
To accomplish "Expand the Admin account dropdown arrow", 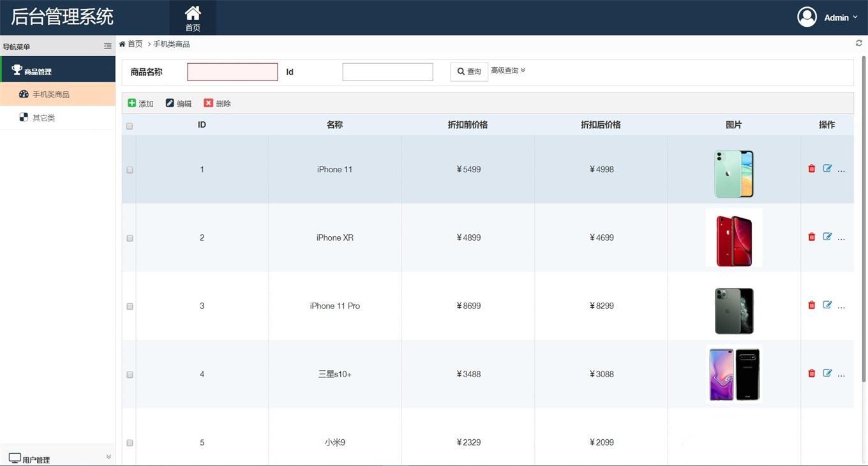I will (x=855, y=18).
